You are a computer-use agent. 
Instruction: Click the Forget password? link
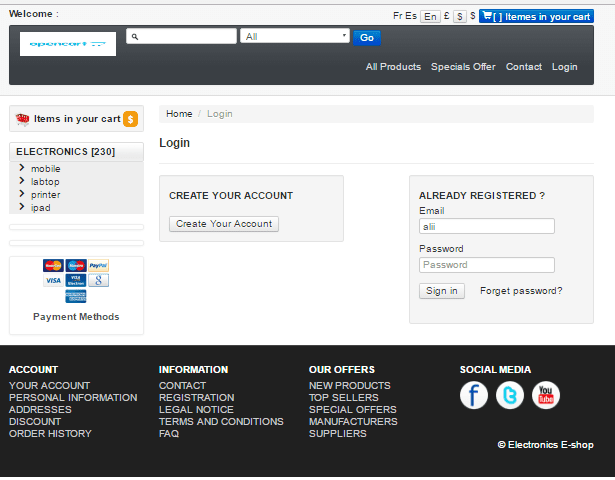coord(521,291)
